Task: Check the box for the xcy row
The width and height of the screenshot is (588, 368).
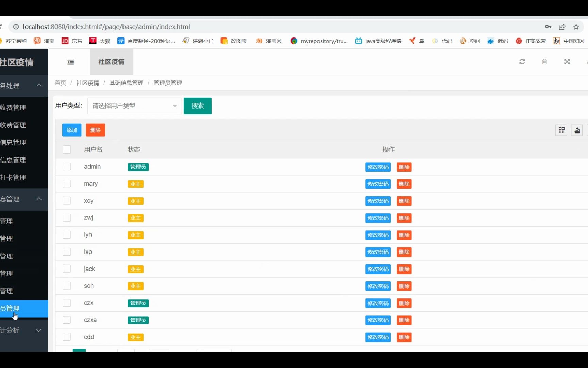Action: [x=67, y=201]
